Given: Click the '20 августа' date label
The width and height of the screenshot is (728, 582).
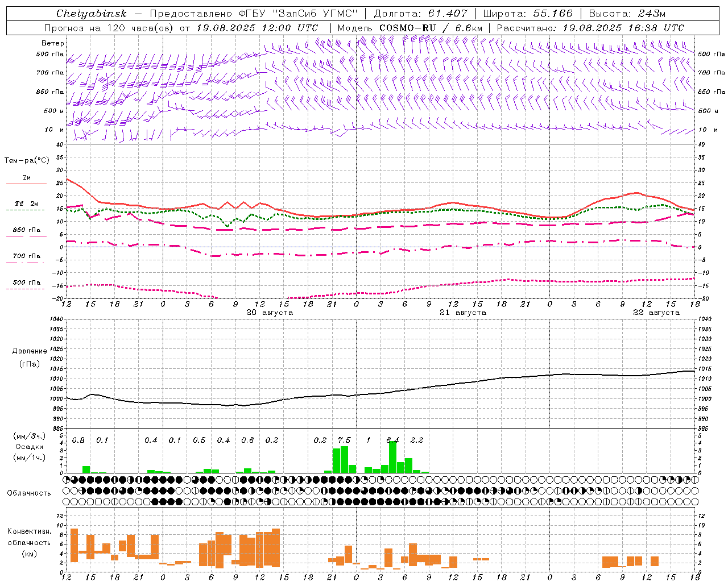Looking at the screenshot, I should click(270, 313).
